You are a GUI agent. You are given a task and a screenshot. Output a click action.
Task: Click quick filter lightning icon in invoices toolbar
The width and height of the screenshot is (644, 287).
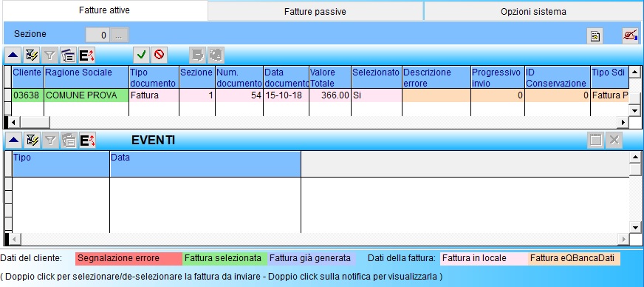coord(32,55)
